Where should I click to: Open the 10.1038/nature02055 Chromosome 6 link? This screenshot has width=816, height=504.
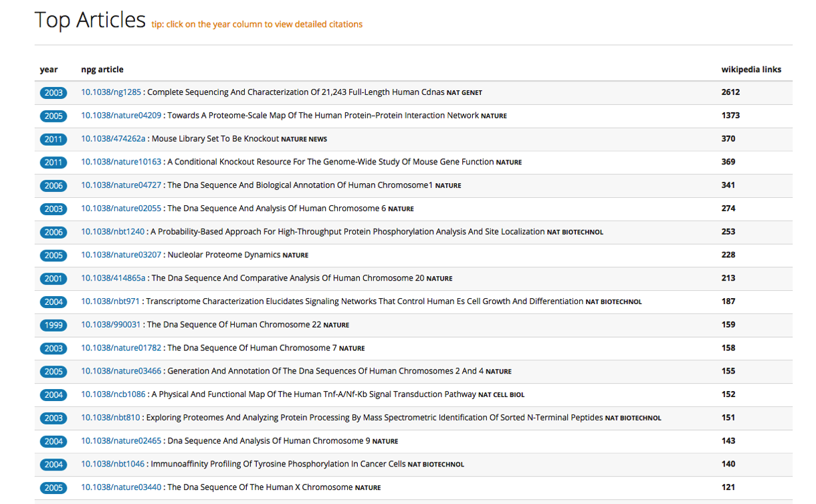121,209
